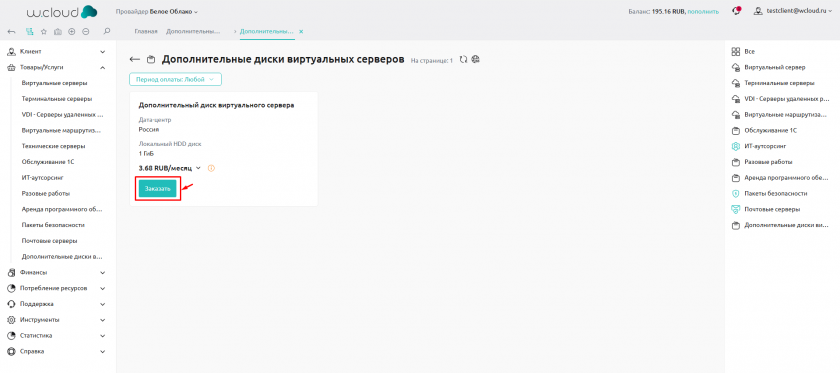Go back using the top toolbar arrow
Viewport: 840px width, 373px height.
tap(11, 32)
